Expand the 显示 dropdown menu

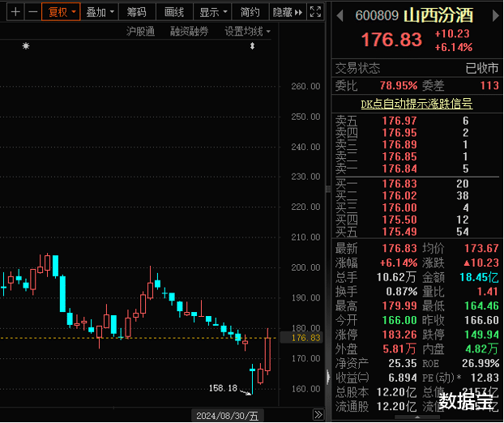click(x=212, y=12)
